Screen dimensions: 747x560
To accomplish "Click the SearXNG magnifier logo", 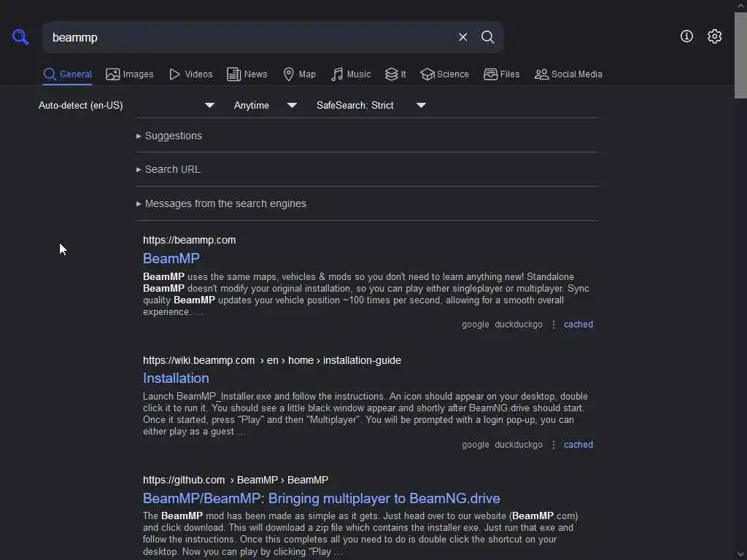I will point(20,36).
